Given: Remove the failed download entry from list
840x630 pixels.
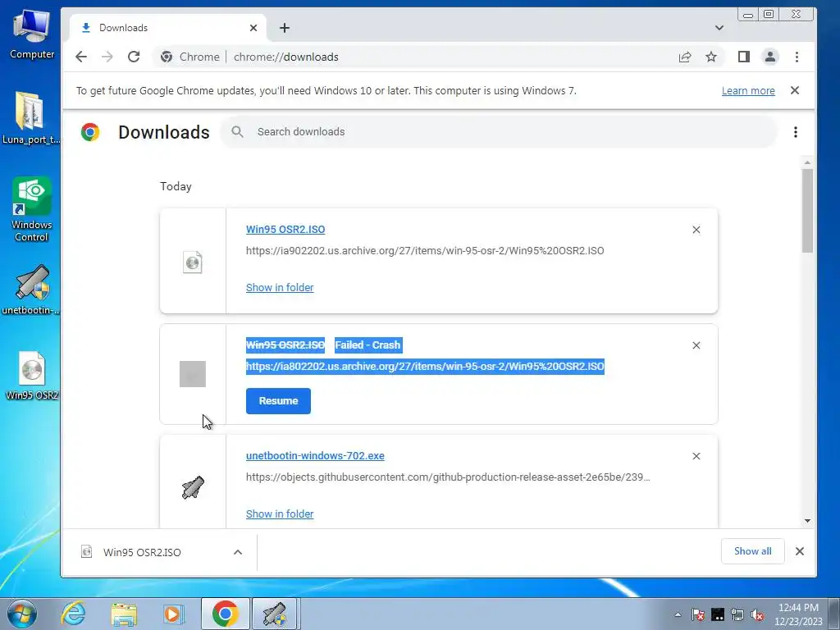Looking at the screenshot, I should (696, 345).
